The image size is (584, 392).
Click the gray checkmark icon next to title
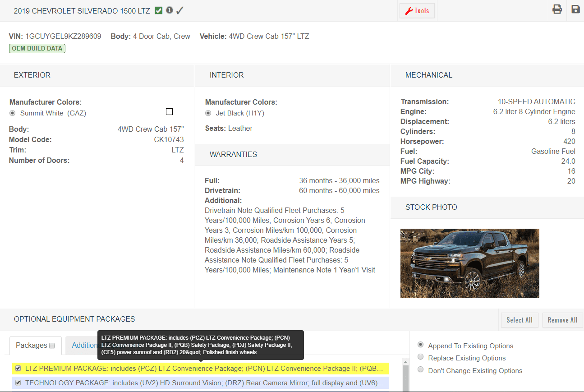point(180,10)
